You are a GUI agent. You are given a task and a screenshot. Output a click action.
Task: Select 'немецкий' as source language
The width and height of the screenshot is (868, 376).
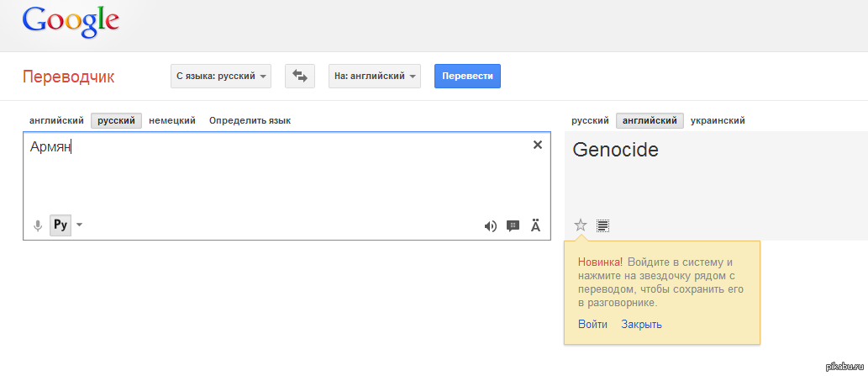pyautogui.click(x=172, y=120)
